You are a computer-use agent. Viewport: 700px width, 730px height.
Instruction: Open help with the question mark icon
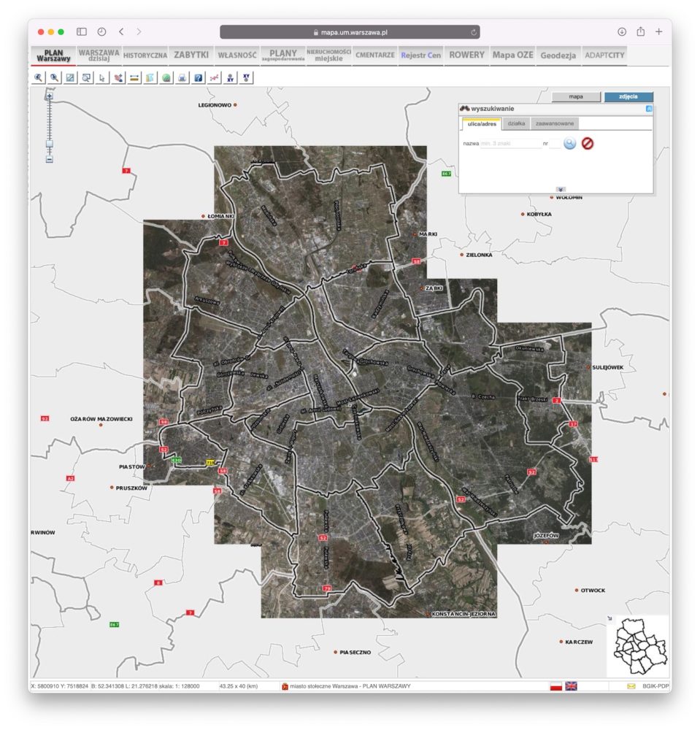pyautogui.click(x=199, y=78)
